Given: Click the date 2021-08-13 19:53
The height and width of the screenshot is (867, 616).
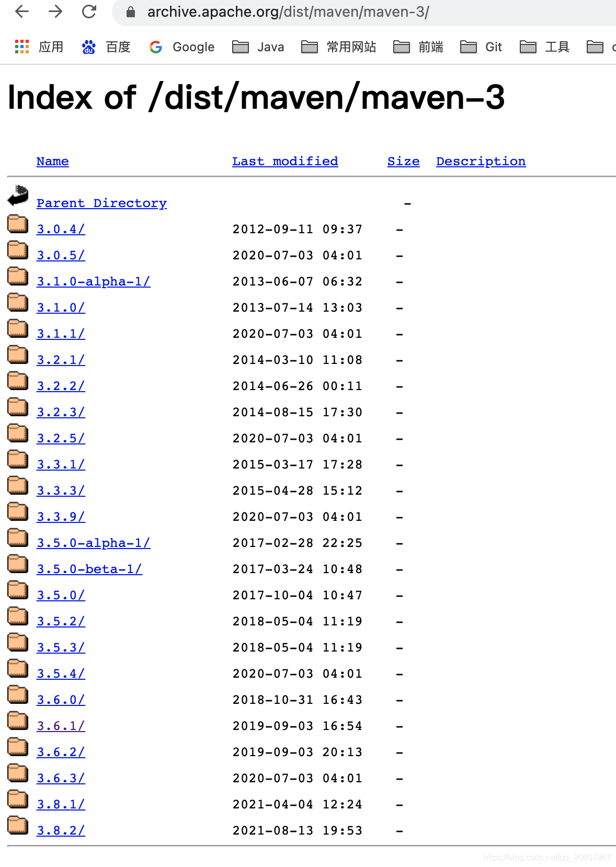Looking at the screenshot, I should coord(298,830).
